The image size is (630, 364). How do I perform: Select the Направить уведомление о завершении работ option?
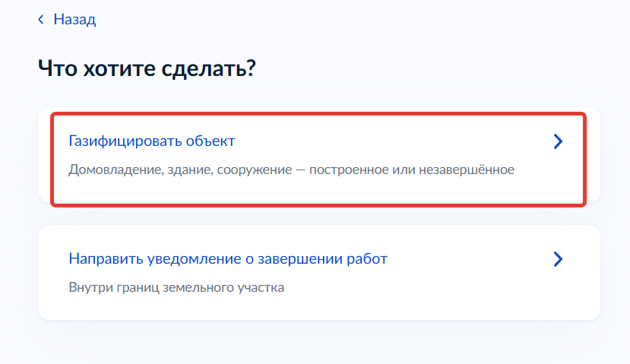pyautogui.click(x=228, y=259)
